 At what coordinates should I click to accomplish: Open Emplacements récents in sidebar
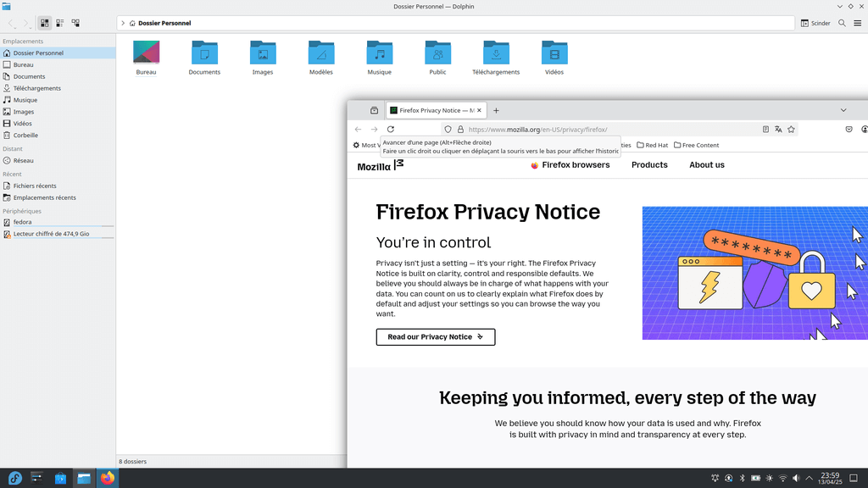tap(58, 197)
